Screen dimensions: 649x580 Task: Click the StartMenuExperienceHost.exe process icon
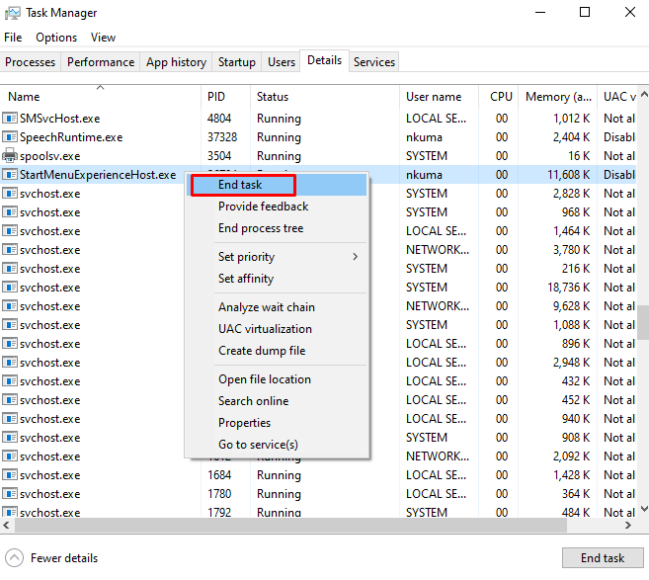10,175
